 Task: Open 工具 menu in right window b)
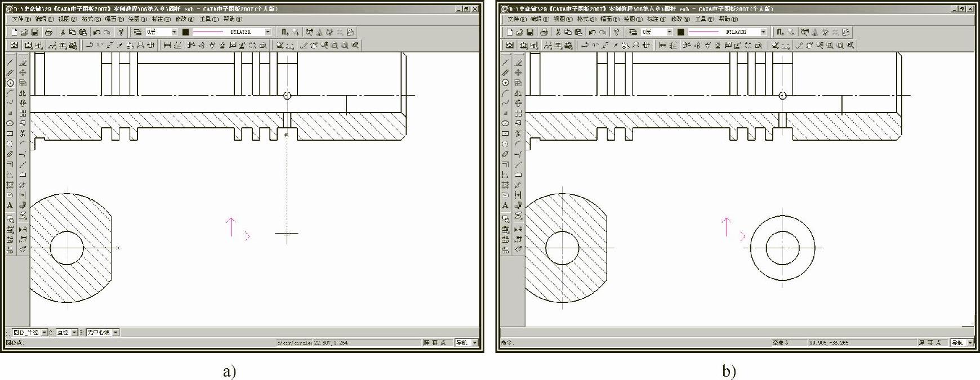pyautogui.click(x=705, y=19)
